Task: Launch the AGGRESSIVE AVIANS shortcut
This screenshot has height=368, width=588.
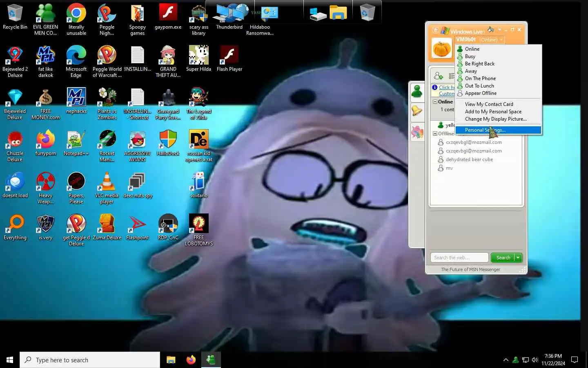Action: pyautogui.click(x=137, y=146)
